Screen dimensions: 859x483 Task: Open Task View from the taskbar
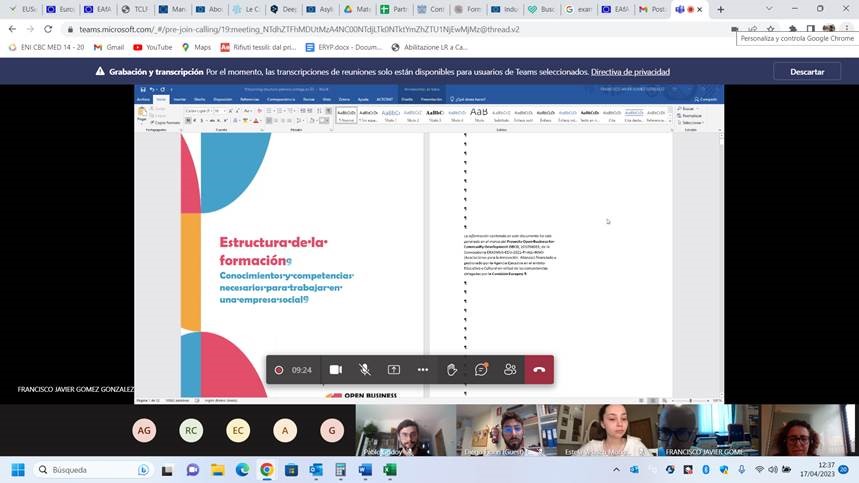[167, 470]
